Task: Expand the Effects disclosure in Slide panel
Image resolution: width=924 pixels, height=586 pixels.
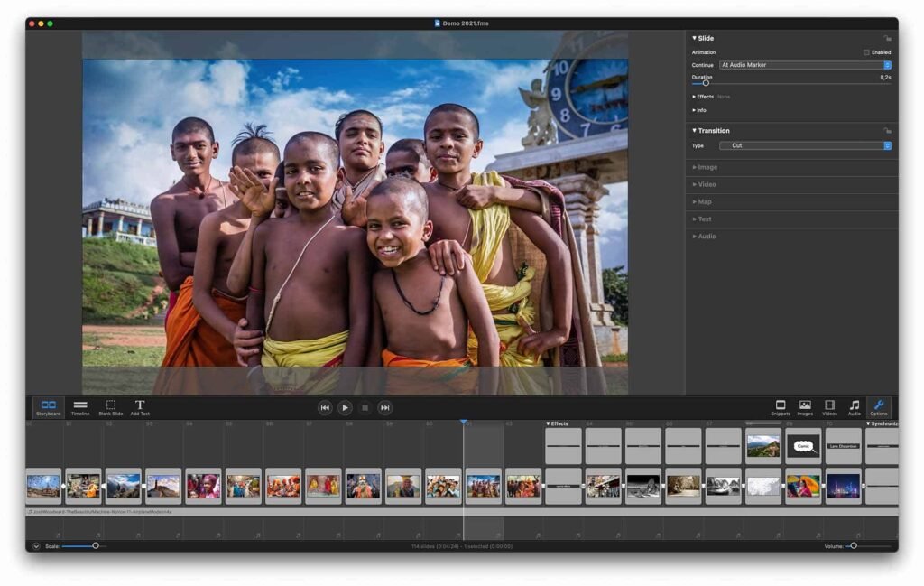Action: pyautogui.click(x=702, y=97)
